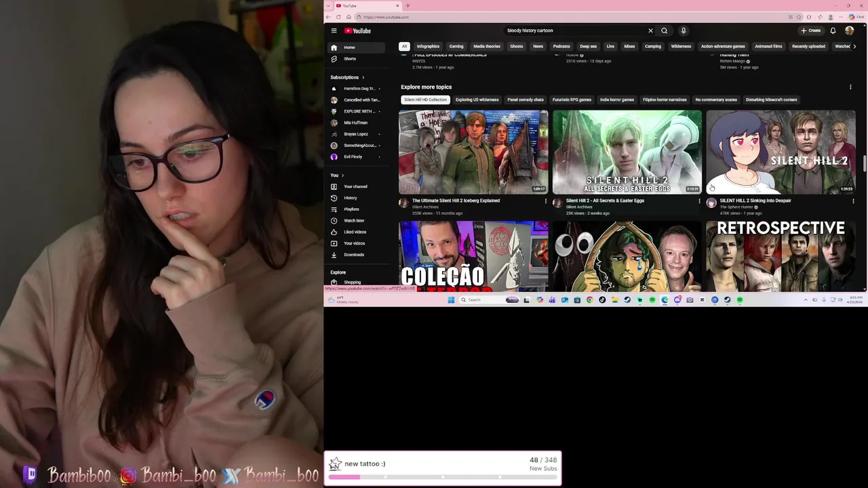The image size is (868, 488).
Task: Open Watch later in the sidebar
Action: click(355, 220)
